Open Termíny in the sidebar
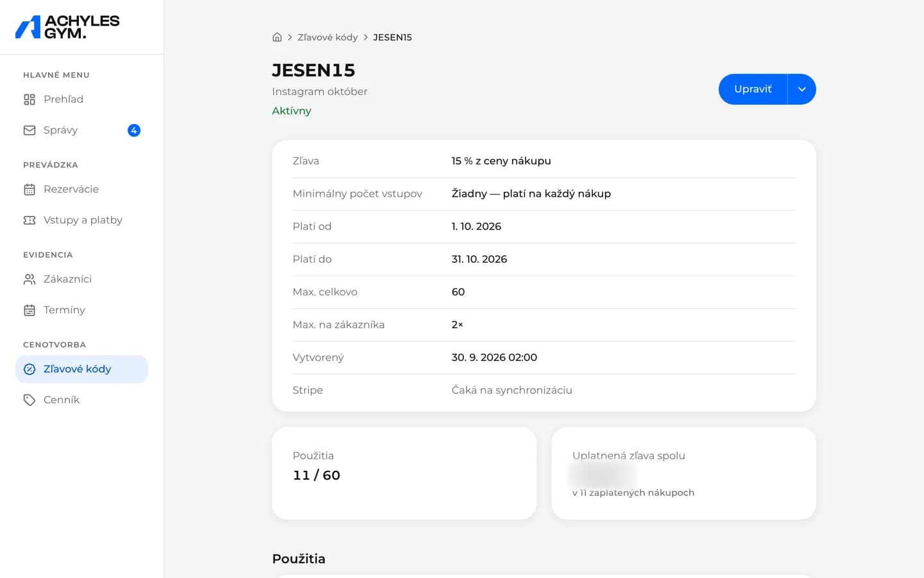Viewport: 924px width, 578px height. pos(81,310)
